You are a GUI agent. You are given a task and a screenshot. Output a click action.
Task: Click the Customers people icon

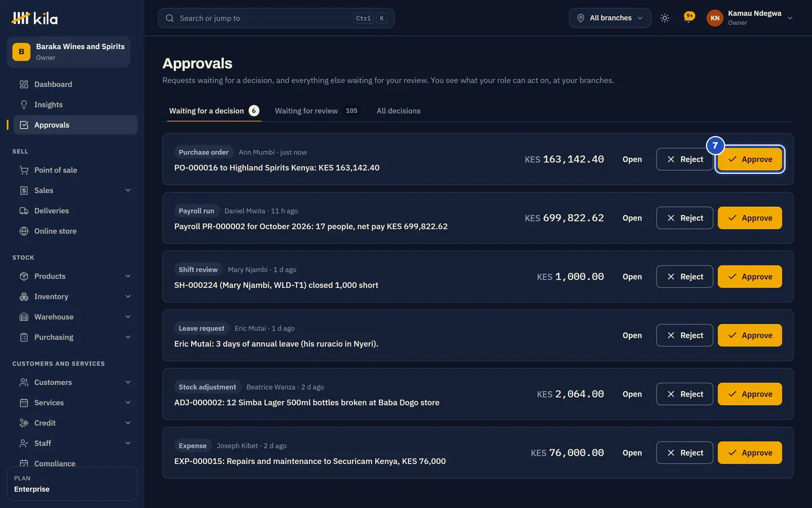[x=24, y=382]
